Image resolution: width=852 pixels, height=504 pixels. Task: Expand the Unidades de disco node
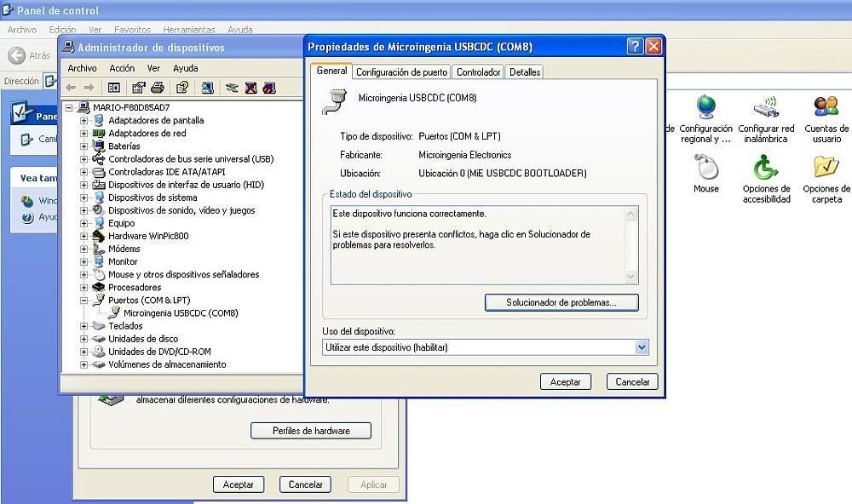point(83,339)
